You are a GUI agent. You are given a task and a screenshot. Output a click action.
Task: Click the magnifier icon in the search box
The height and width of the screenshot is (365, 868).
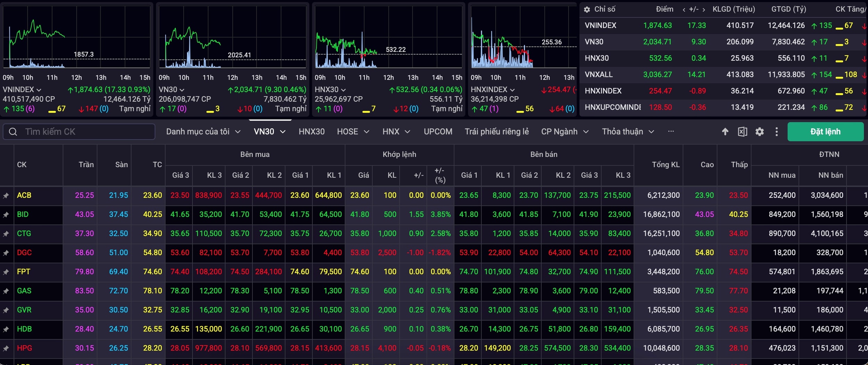(13, 132)
